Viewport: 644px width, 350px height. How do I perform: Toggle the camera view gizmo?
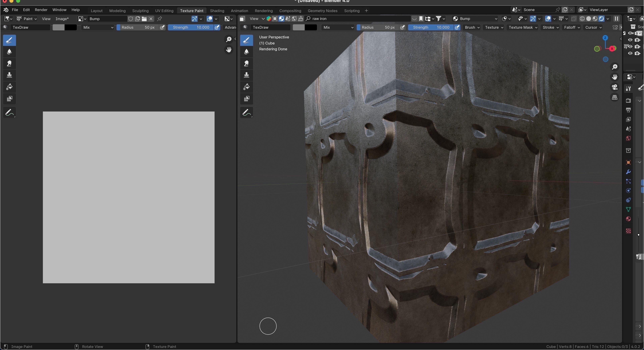point(614,87)
